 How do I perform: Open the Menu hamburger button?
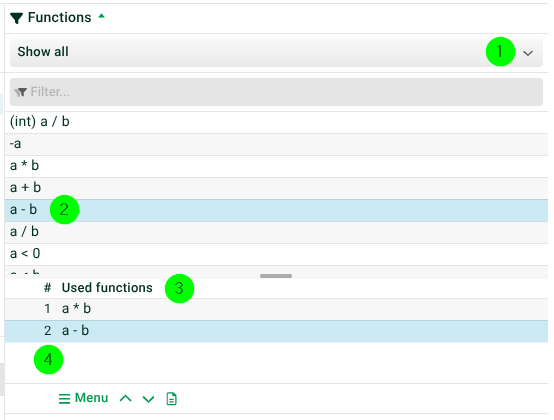click(83, 398)
